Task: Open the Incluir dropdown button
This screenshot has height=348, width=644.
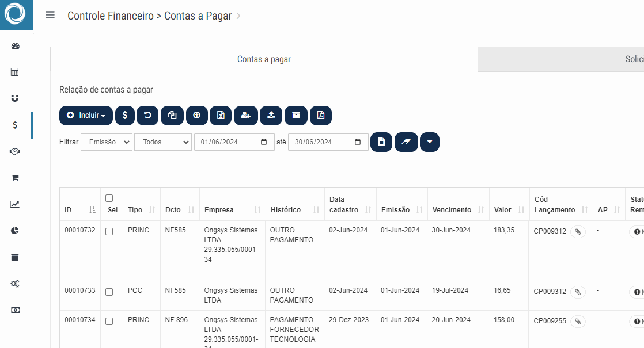Action: pyautogui.click(x=86, y=116)
